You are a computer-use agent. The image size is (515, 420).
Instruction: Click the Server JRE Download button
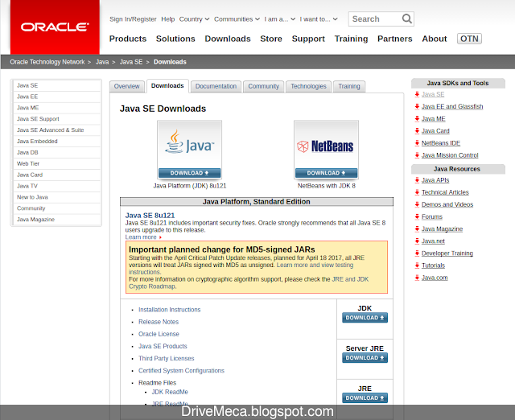pos(365,357)
